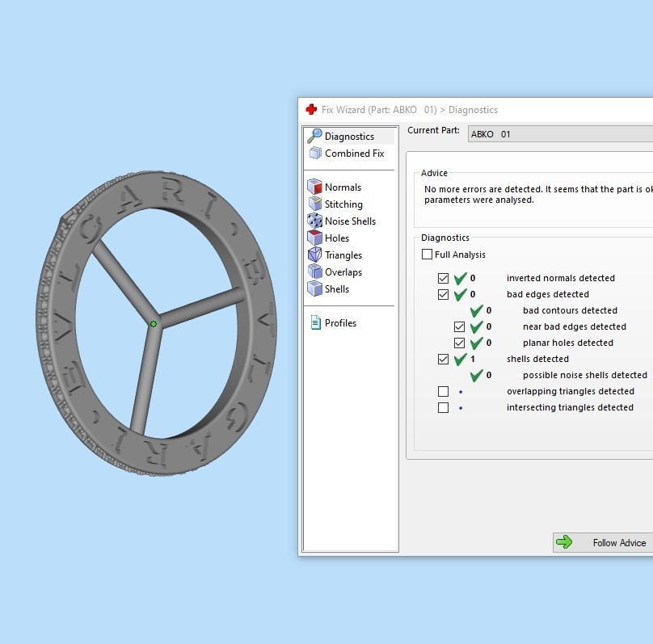The height and width of the screenshot is (644, 653).
Task: Click the Fix Wizard title bar text
Action: (410, 109)
